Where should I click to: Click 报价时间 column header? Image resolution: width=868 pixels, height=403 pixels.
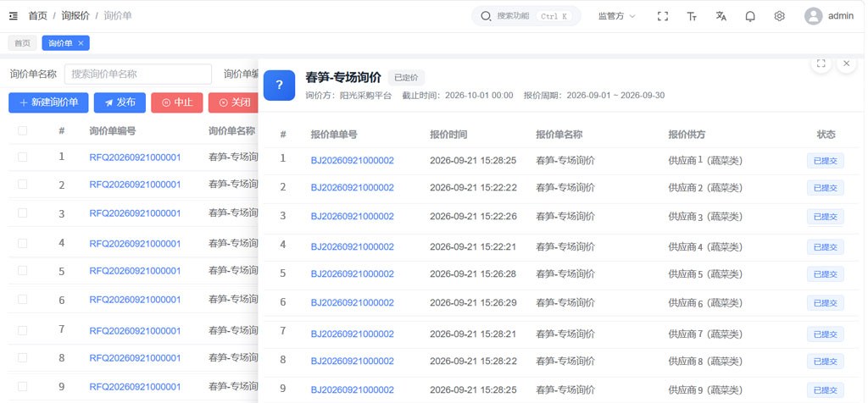(x=448, y=135)
